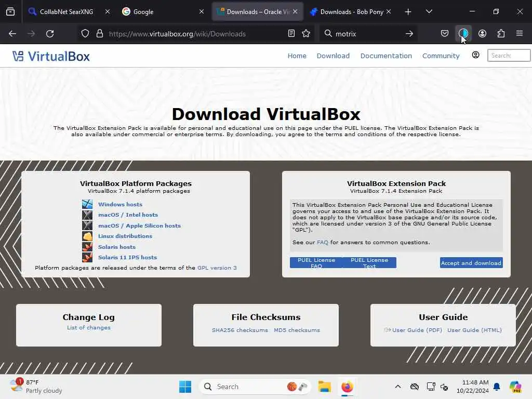Screen dimensions: 532x399
Task: Switch to Downloads - Bob Pony tab
Action: coord(352,12)
